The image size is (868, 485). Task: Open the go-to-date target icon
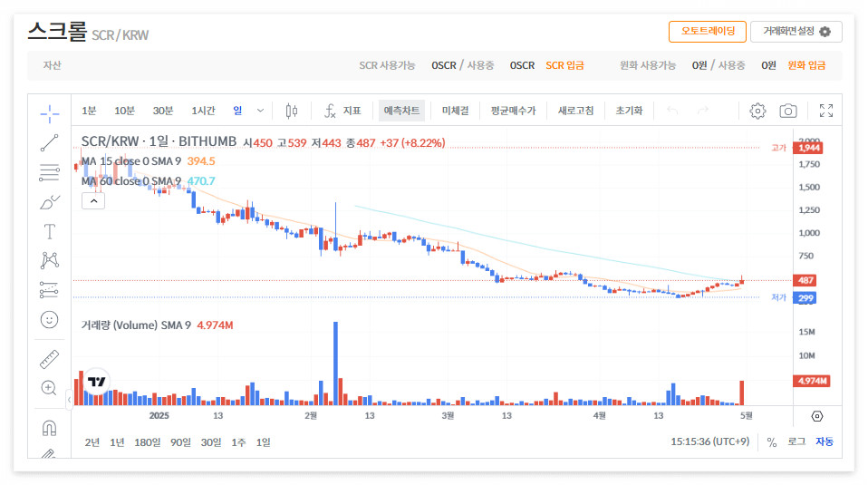pyautogui.click(x=817, y=416)
